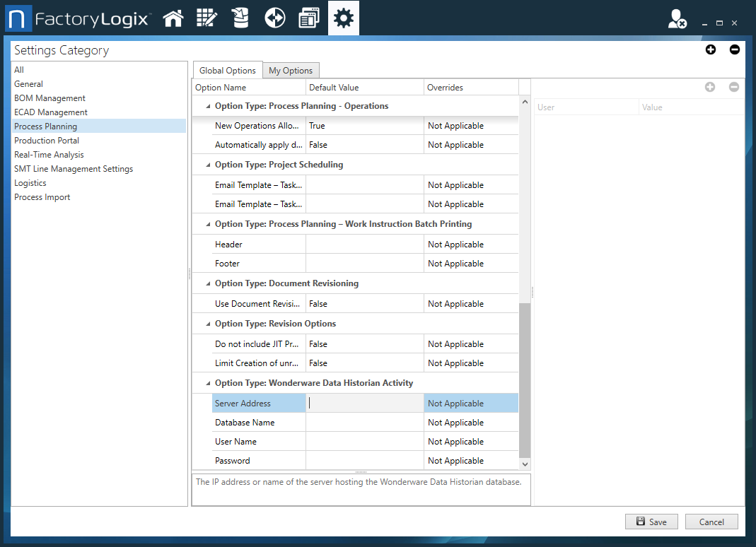Viewport: 756px width, 547px height.
Task: Click the compass navigation toolbar icon
Action: click(274, 17)
